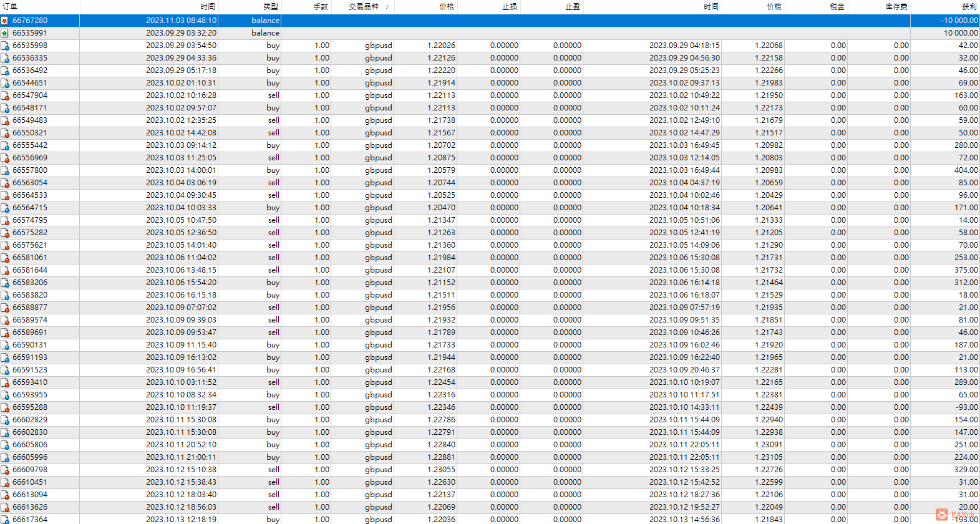Click the trade icon for order 66563054
Image resolution: width=980 pixels, height=524 pixels.
4,183
